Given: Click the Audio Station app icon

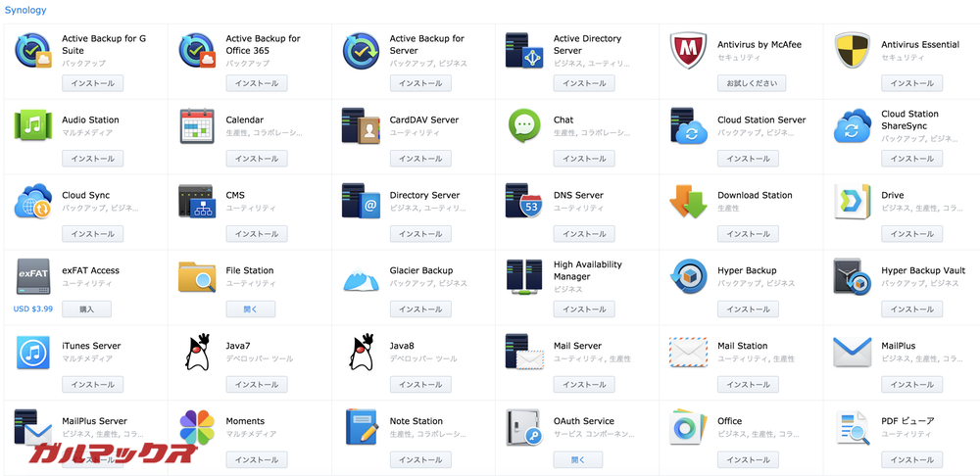Looking at the screenshot, I should point(32,126).
